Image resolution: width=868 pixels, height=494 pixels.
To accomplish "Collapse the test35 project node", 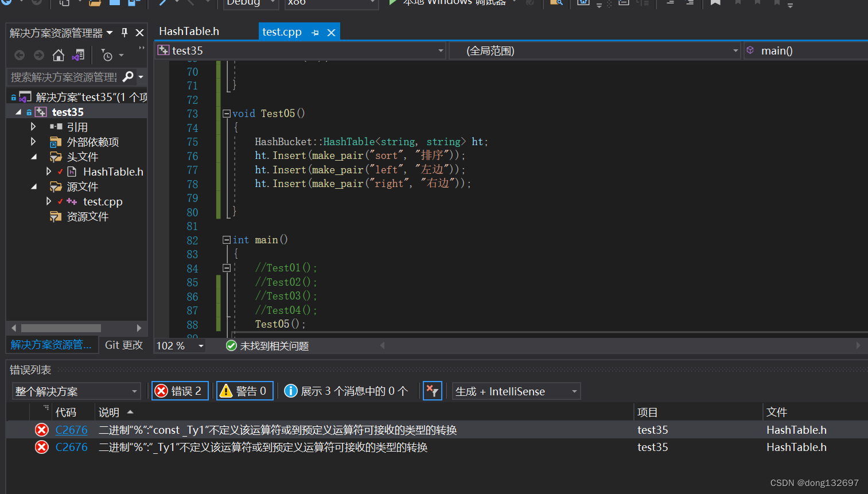I will point(18,112).
